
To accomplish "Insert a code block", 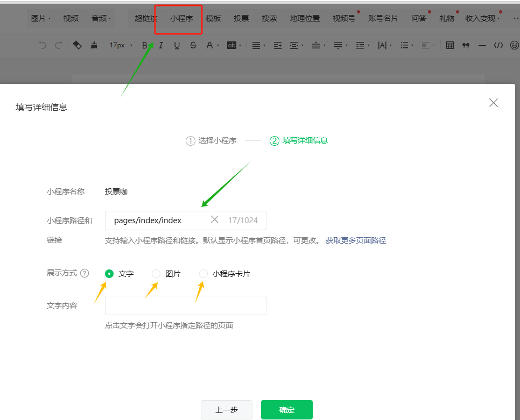I will coord(498,45).
